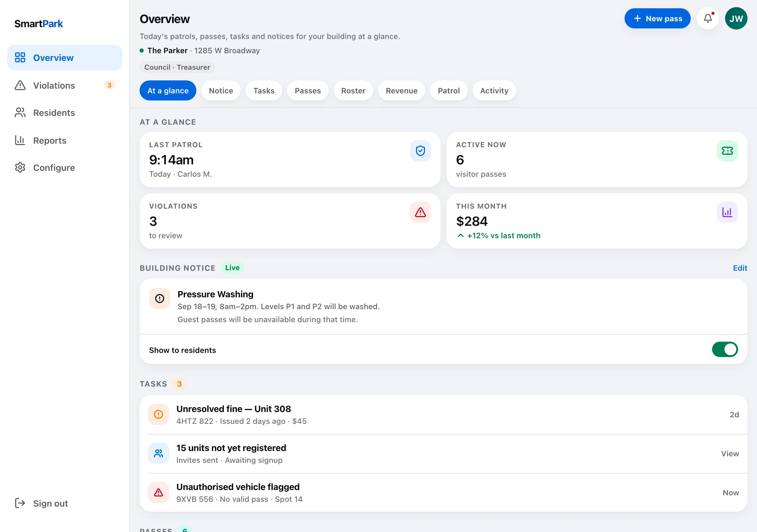
Task: Click the sidebar Configure gear icon
Action: click(20, 168)
